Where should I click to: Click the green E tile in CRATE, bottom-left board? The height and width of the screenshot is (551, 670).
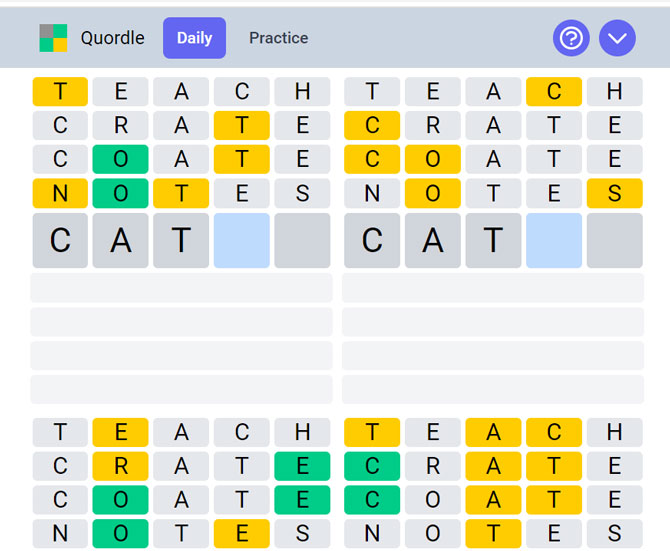tap(302, 466)
